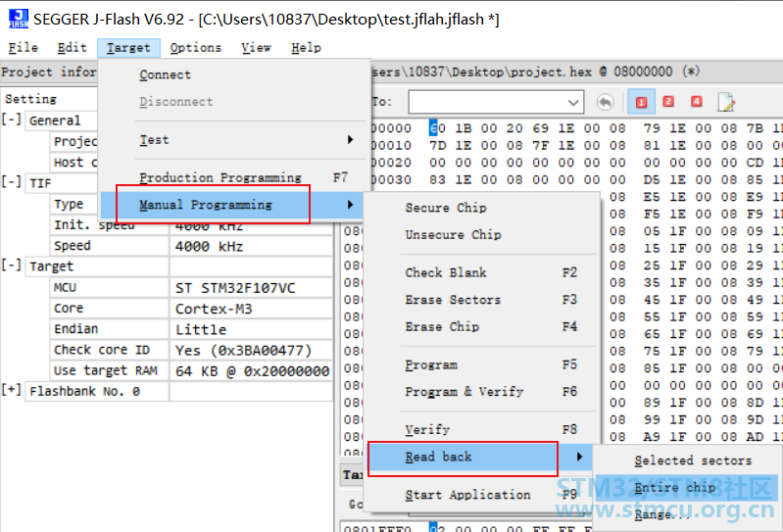This screenshot has width=783, height=532.
Task: Select Erase Chip menu entry
Action: [x=482, y=326]
